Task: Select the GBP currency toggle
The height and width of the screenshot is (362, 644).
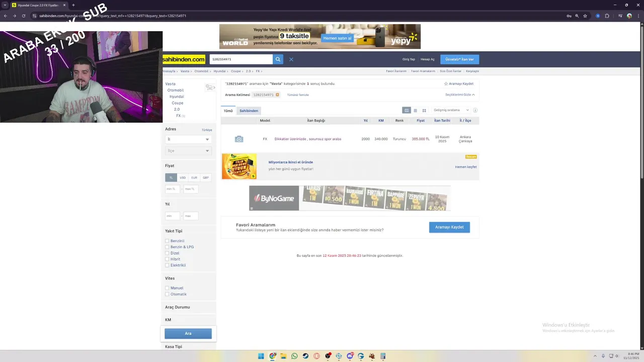Action: pos(206,177)
